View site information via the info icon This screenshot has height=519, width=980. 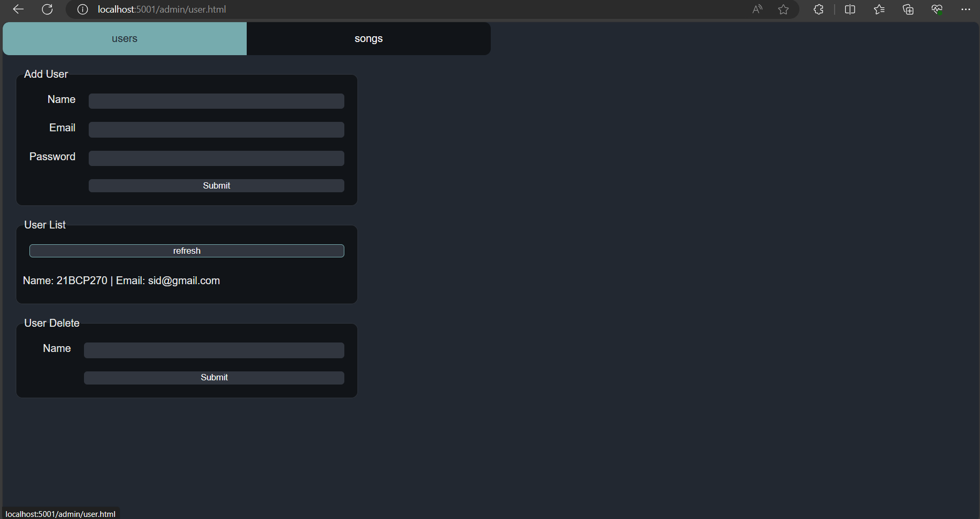point(82,9)
